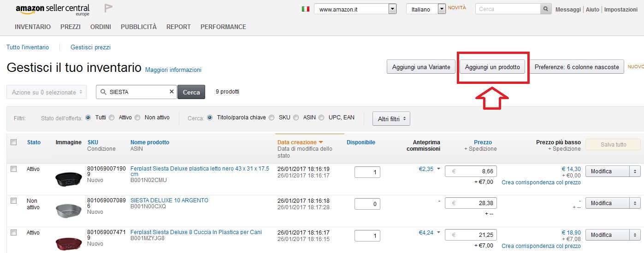Expand the Altri filtri dropdown
This screenshot has height=253, width=644.
(391, 119)
